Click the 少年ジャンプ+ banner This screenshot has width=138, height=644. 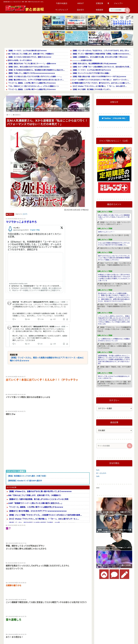(114, 188)
